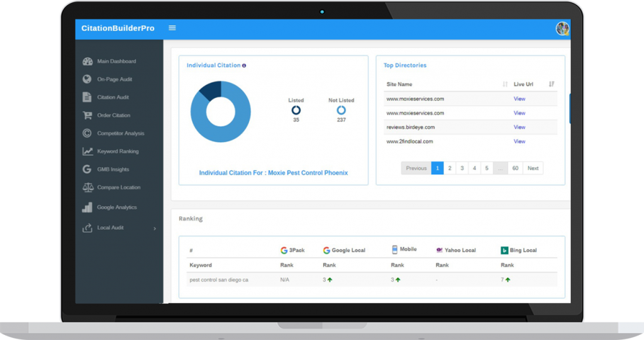Click the 'www.2findlocal.com' site name cell
This screenshot has height=340, width=644.
tap(409, 141)
